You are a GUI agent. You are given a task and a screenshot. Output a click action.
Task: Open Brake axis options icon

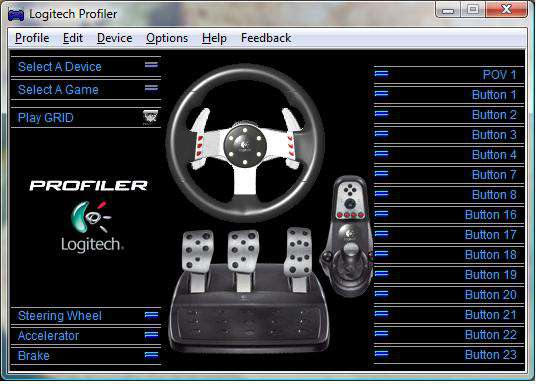151,355
